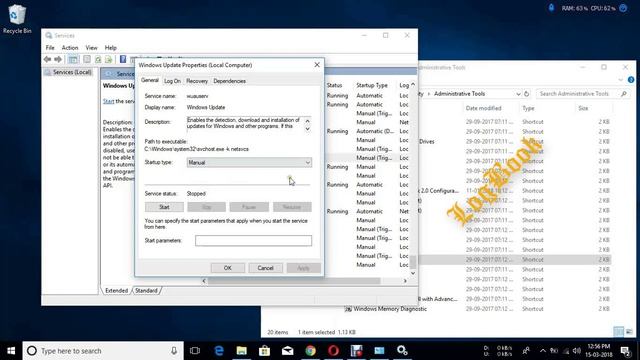This screenshot has width=640, height=360.
Task: Expand the Administrative Tools address bar dropdown
Action: [x=518, y=94]
